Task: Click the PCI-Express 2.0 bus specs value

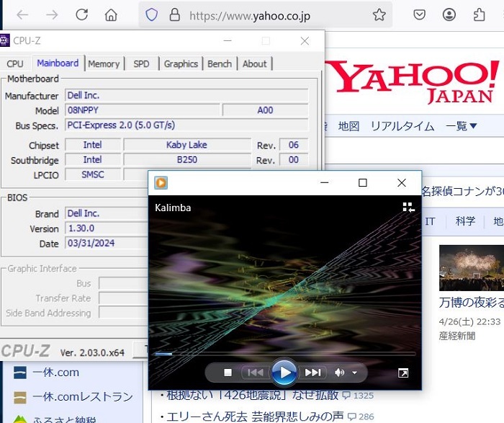Action: [186, 125]
